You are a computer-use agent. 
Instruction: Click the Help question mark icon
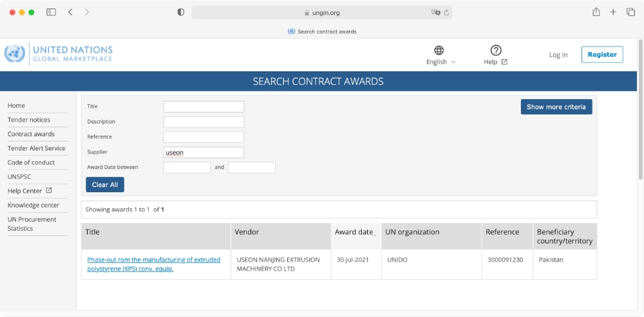(496, 50)
